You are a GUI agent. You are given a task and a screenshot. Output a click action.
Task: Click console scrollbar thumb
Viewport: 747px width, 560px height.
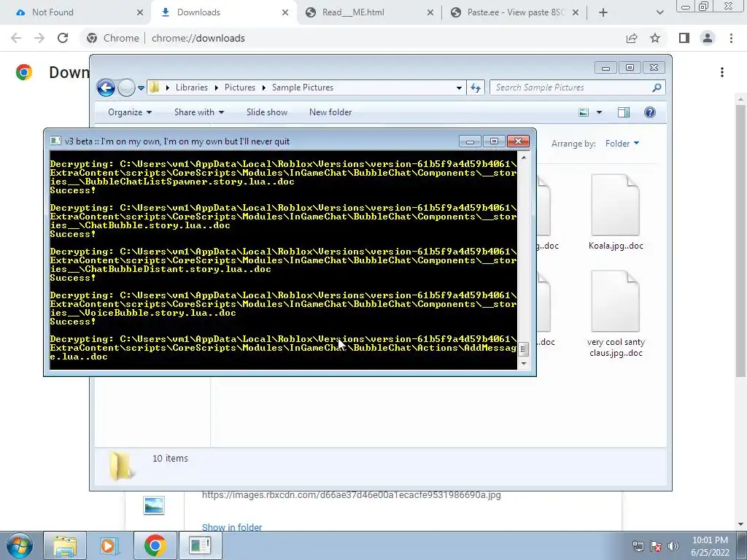523,349
